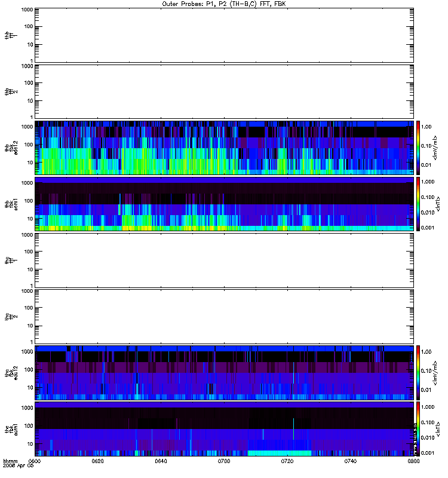Click the "thc fff 2" y-axis title
448x478 pixels.
11,317
